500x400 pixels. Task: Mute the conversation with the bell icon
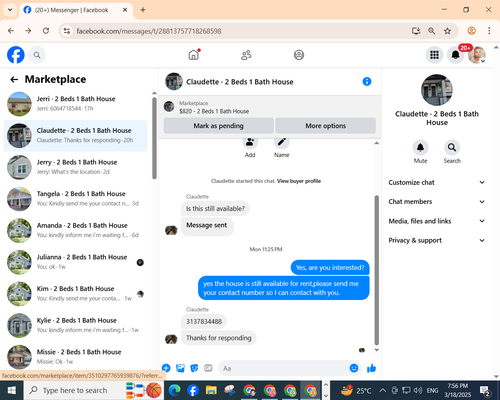pos(420,147)
